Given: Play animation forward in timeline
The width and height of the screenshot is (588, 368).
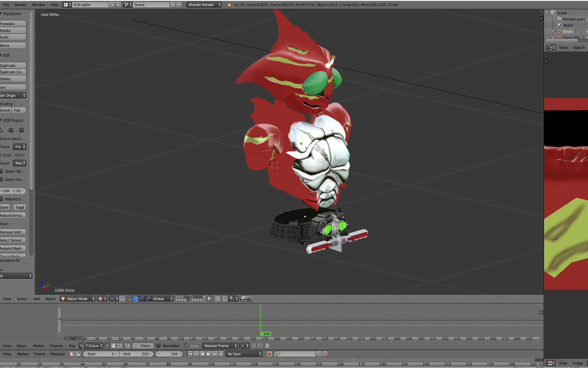Looking at the screenshot, I should tap(209, 354).
